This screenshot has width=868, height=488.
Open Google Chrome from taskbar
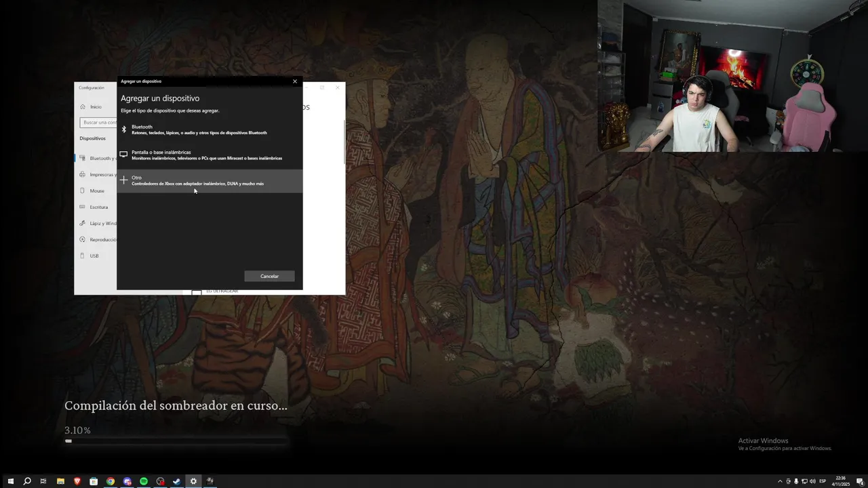pos(111,481)
